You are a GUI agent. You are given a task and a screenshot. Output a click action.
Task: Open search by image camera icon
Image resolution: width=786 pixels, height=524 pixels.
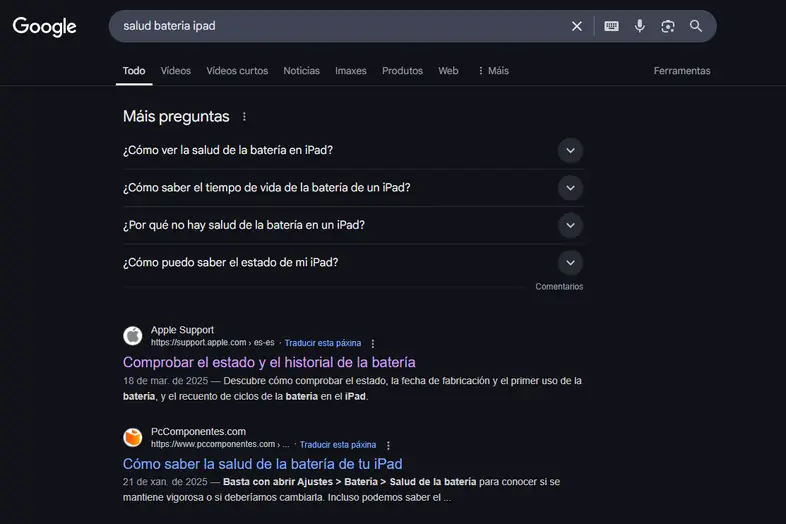pos(668,26)
